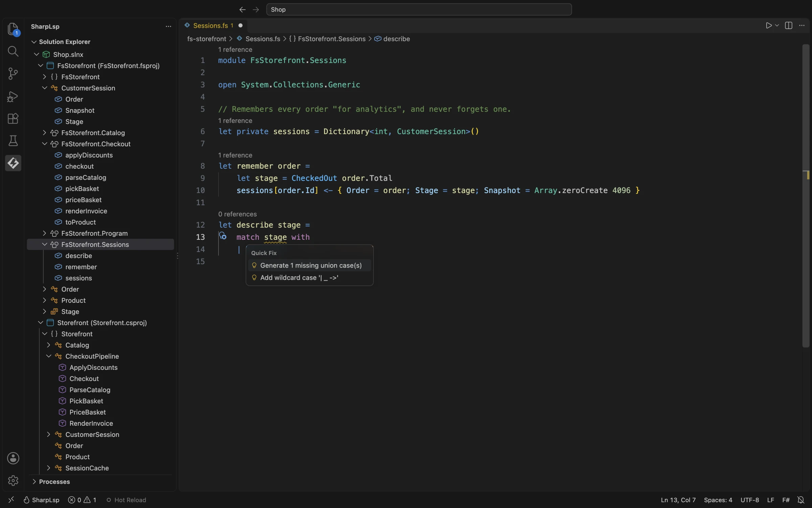Screen dimensions: 812x508
Task: Open notifications bell in status bar
Action: [x=801, y=500]
